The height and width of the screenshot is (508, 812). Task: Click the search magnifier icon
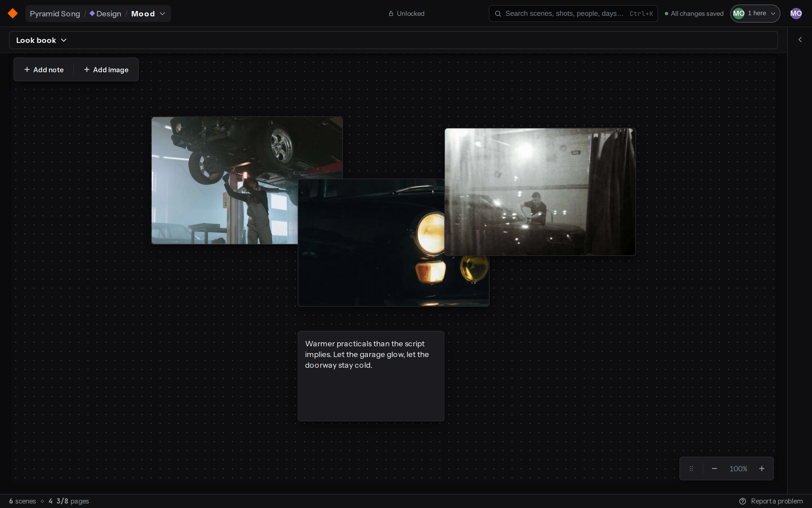(498, 14)
